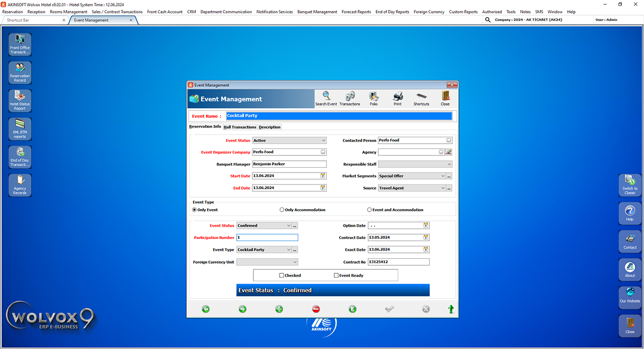
Task: Click ellipsis button beside Market Segments
Action: (x=449, y=176)
